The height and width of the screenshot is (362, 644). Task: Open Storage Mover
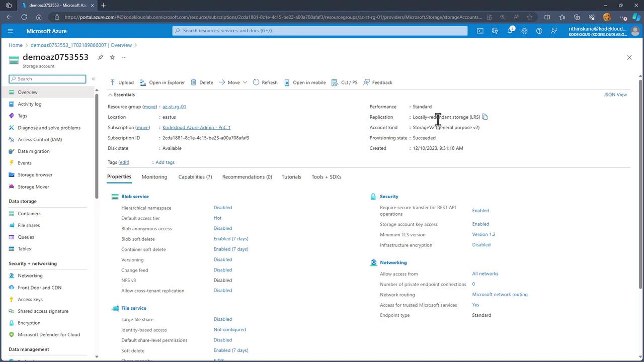34,187
